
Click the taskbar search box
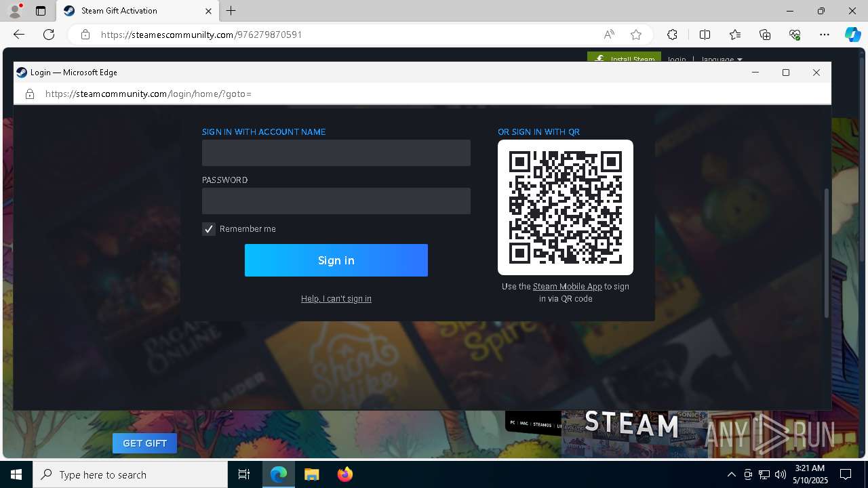point(130,474)
